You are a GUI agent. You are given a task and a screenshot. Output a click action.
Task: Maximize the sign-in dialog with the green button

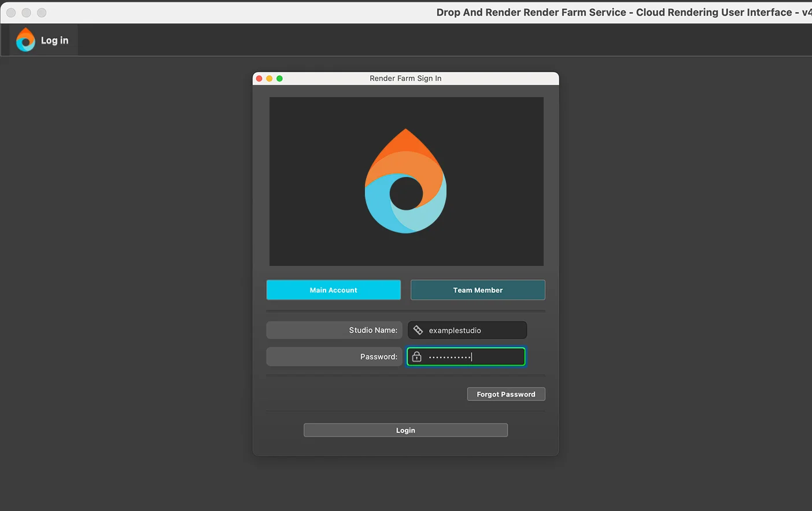[x=279, y=79]
